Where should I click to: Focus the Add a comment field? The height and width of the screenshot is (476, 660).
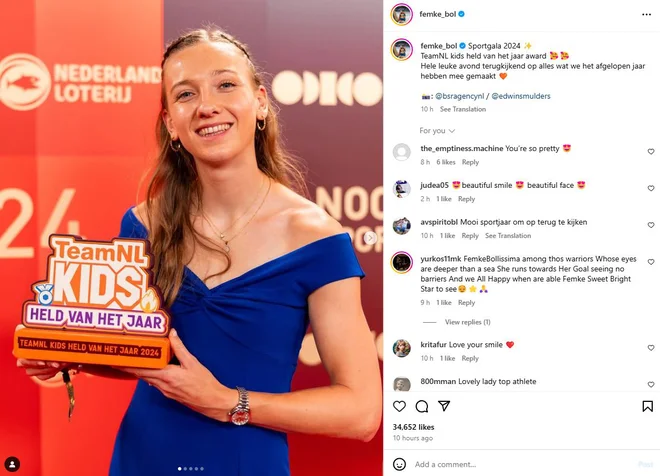[522, 464]
